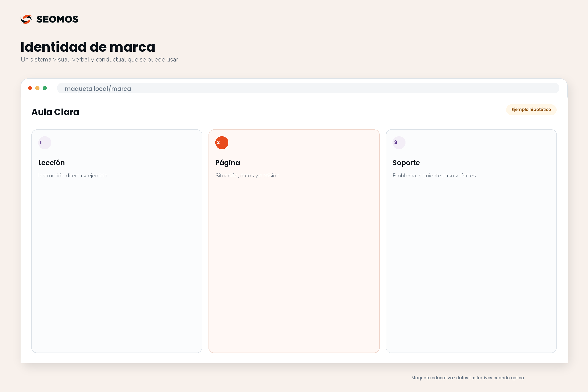Open the Página card heading
Screen dimensions: 588x392
click(228, 163)
